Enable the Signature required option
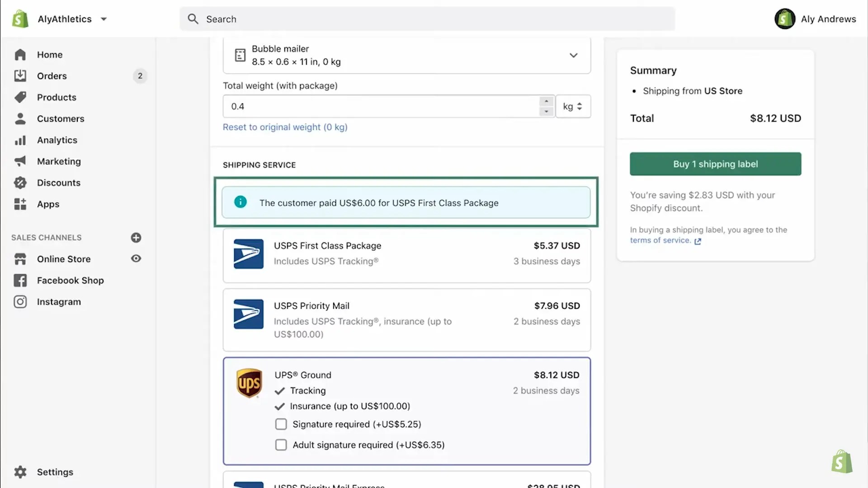This screenshot has width=868, height=488. coord(281,424)
